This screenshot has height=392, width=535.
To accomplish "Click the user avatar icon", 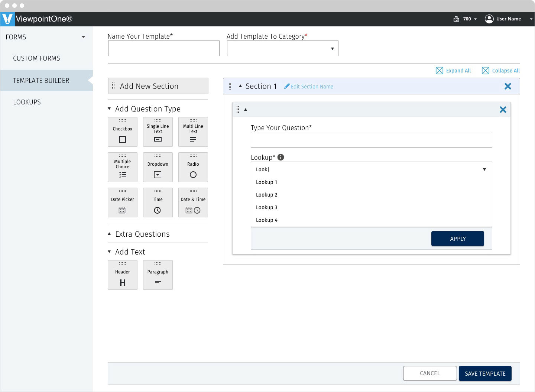I will (x=489, y=19).
